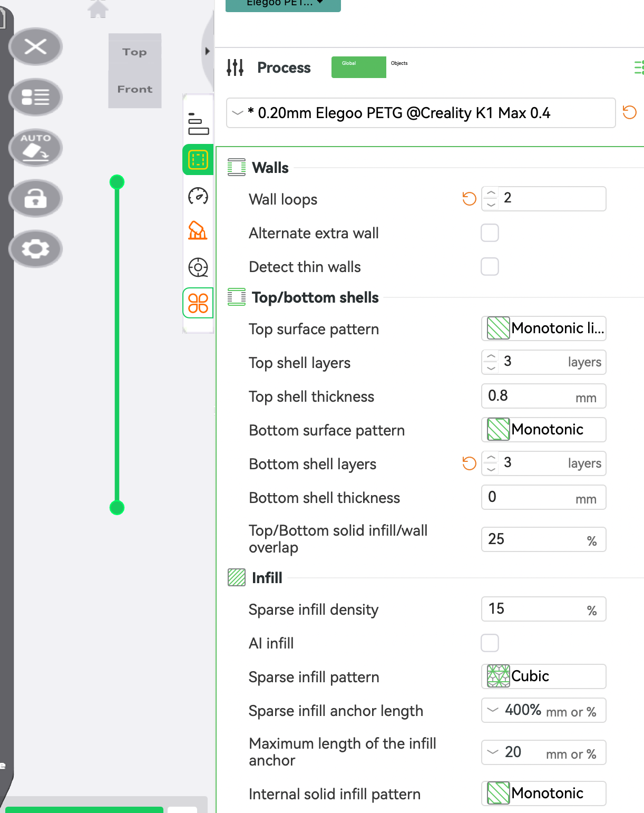
Task: Open the speedometer speed settings tab icon
Action: (x=198, y=196)
